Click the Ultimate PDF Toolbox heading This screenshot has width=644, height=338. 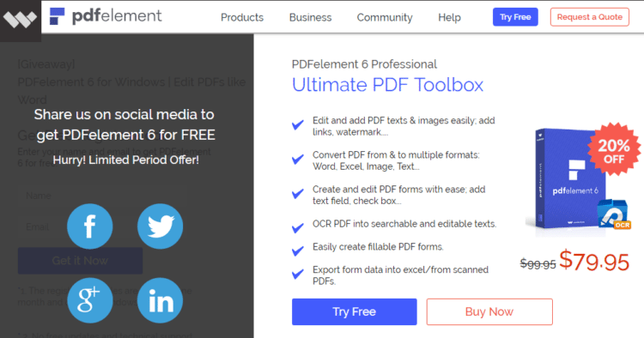click(x=387, y=84)
